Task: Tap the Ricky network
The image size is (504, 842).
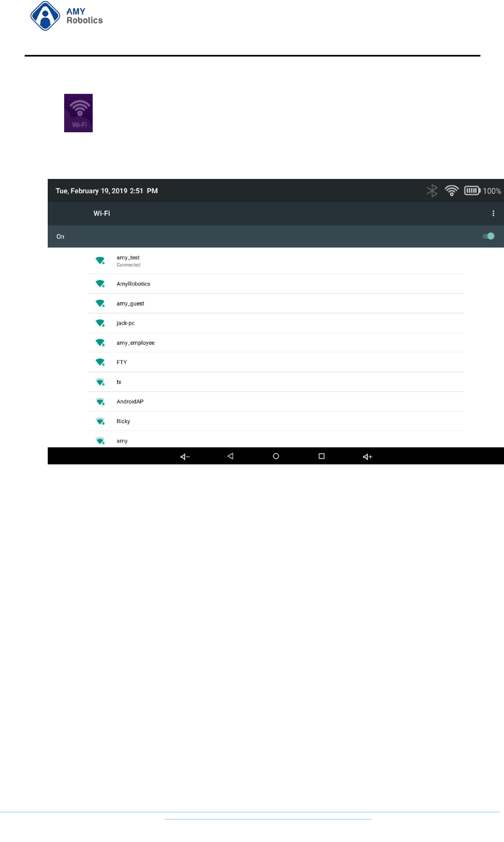Action: coord(276,421)
